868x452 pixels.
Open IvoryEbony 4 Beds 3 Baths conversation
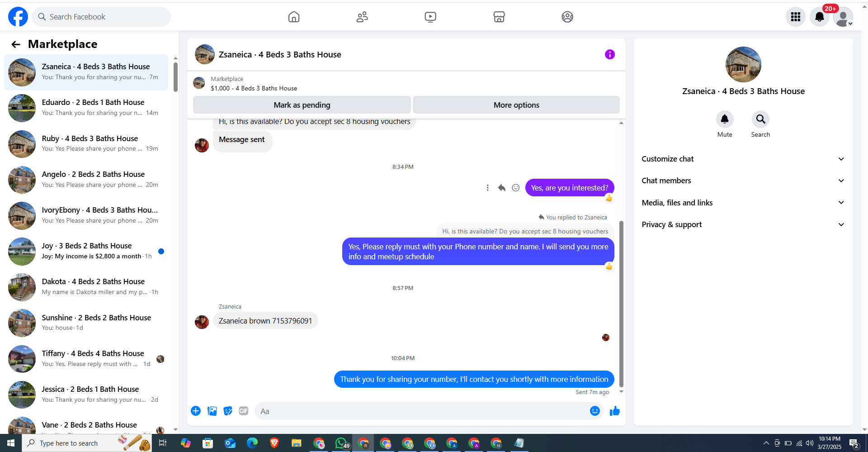86,215
